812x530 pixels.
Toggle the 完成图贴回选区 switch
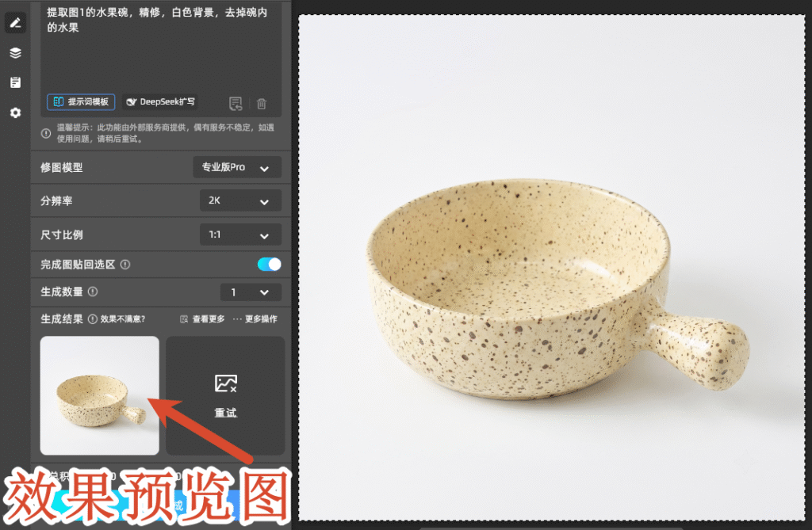[x=270, y=265]
